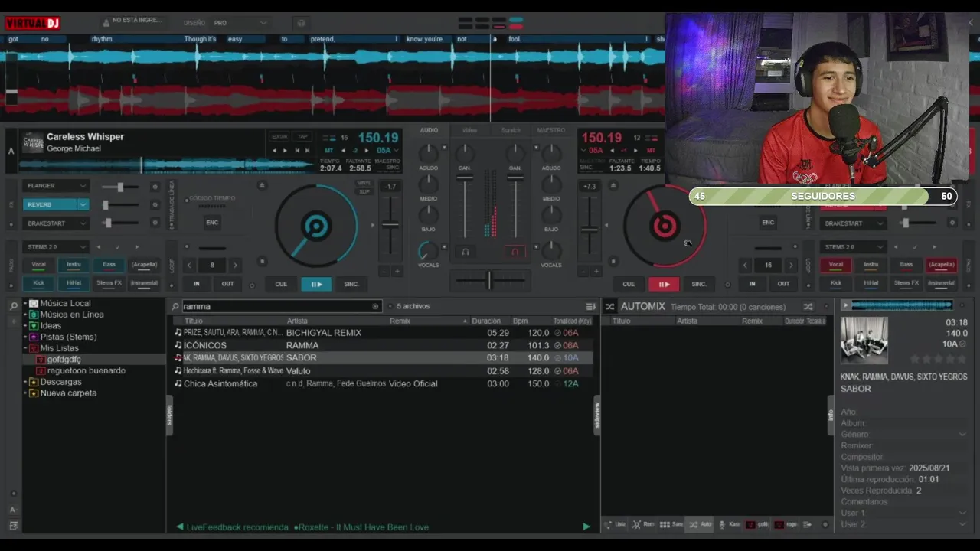980x551 pixels.
Task: Nudge pitch up plus button deck A
Action: pyautogui.click(x=397, y=271)
